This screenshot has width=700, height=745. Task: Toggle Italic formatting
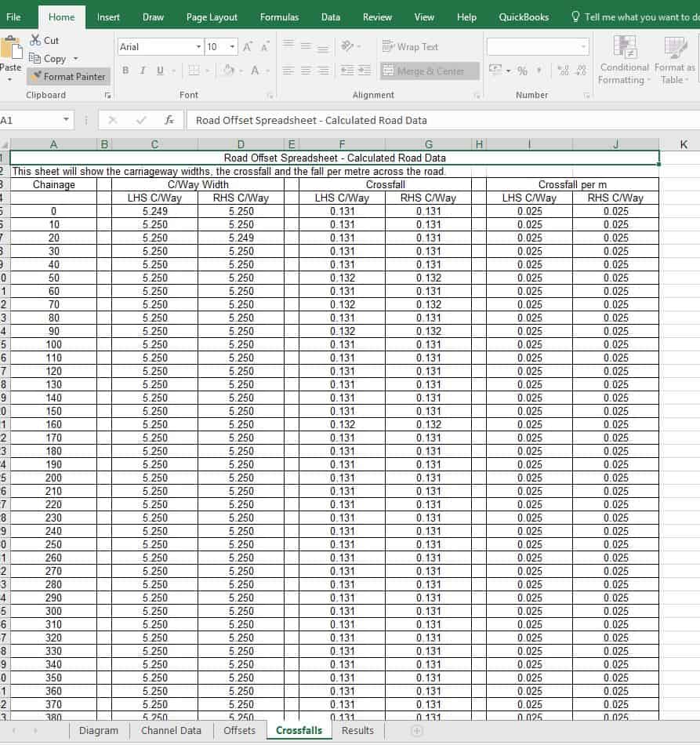click(x=143, y=71)
